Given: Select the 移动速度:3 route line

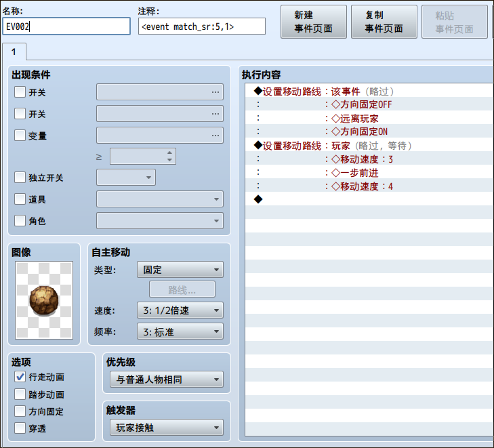Looking at the screenshot, I should pyautogui.click(x=369, y=159).
